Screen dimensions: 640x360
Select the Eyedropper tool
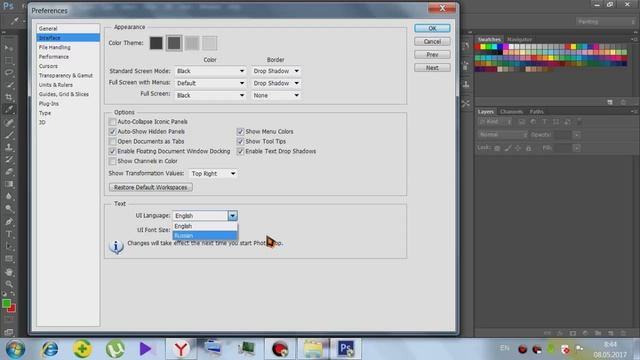(9, 109)
